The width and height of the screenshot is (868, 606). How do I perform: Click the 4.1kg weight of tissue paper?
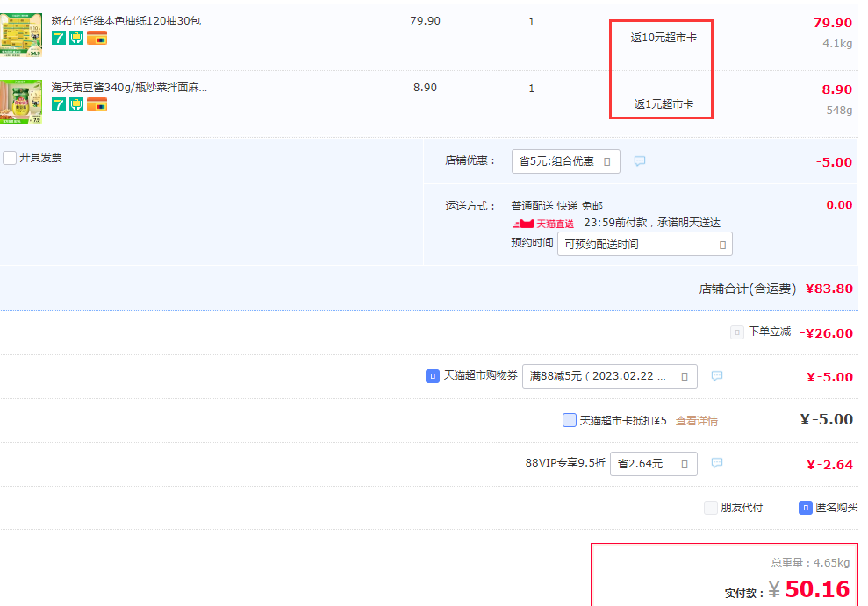(x=837, y=44)
